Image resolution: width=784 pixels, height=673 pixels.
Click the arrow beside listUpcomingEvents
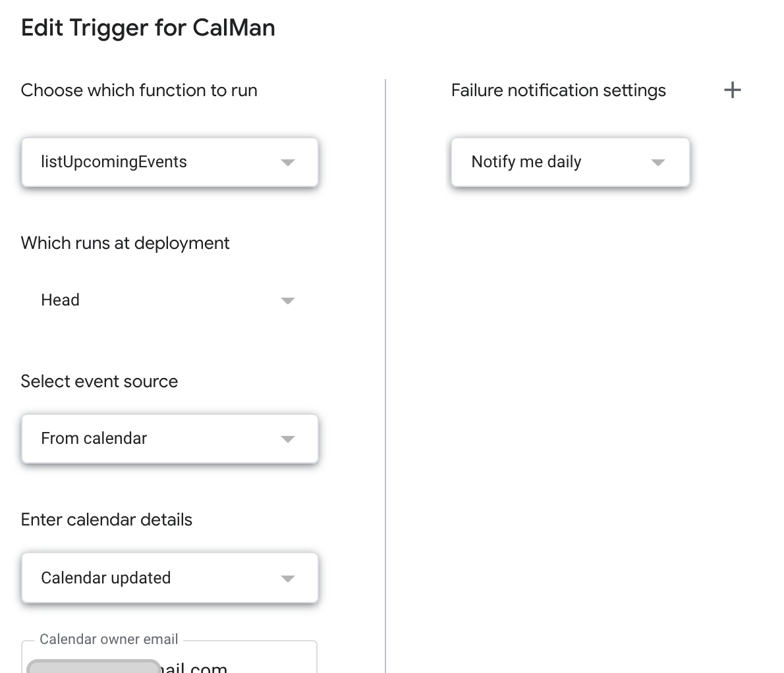click(x=287, y=163)
